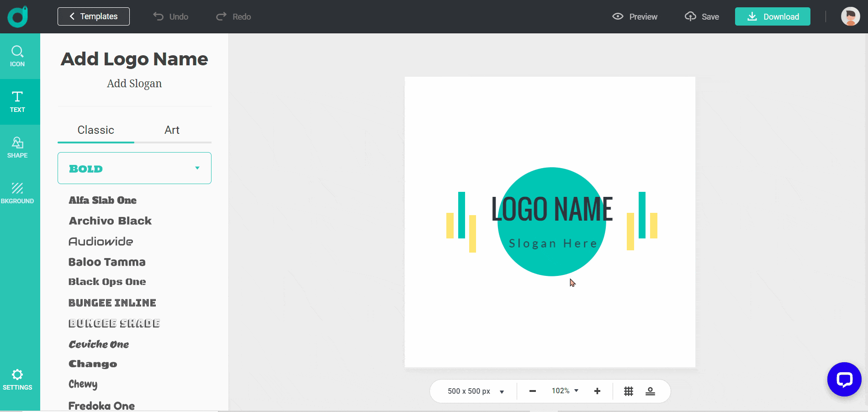Zoom in with the plus button
This screenshot has height=412, width=868.
pyautogui.click(x=597, y=391)
